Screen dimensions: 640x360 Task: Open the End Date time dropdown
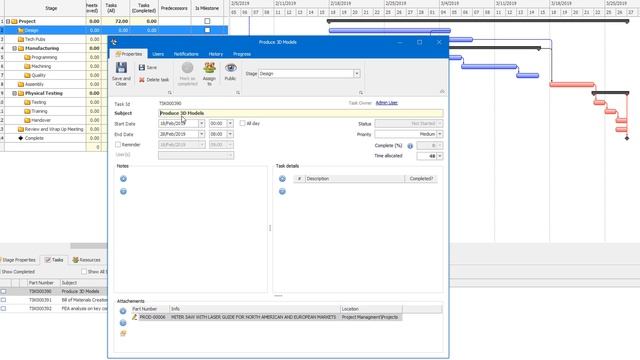[230, 134]
